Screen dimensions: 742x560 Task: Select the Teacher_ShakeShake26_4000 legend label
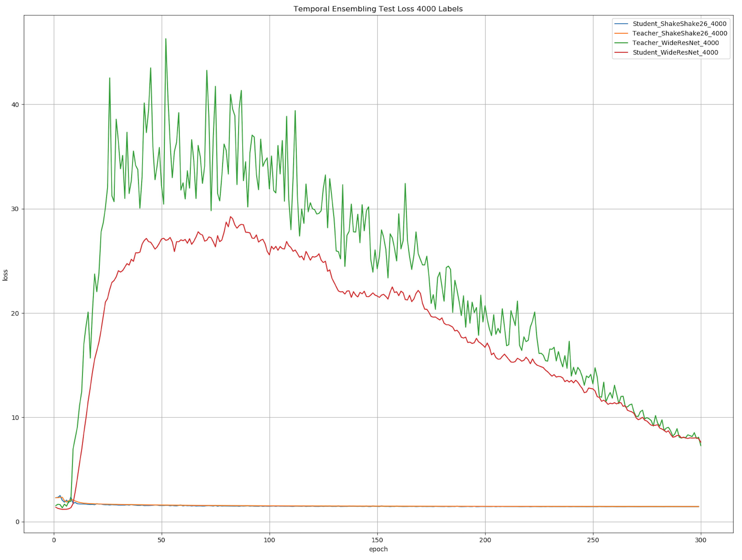[680, 33]
